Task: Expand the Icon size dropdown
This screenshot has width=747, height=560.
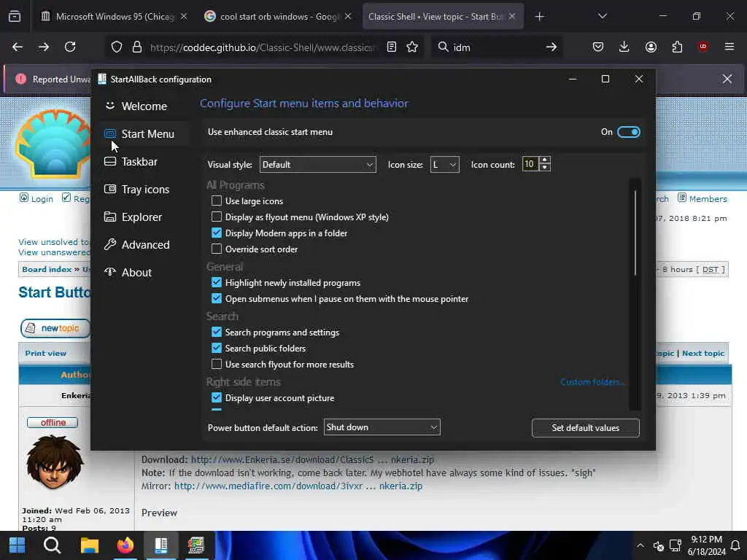Action: [444, 164]
